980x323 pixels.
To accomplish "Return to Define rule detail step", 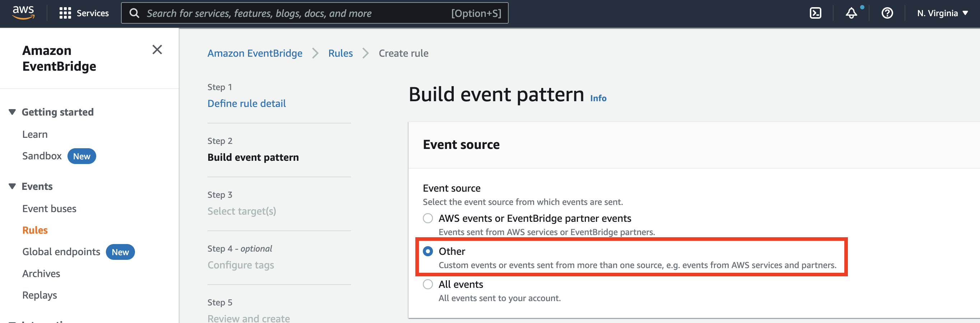I will tap(247, 103).
